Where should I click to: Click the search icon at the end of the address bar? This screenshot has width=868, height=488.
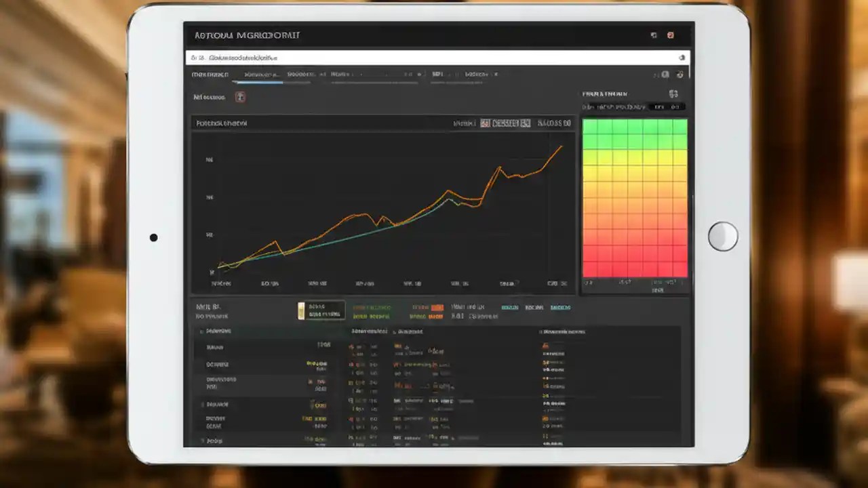coord(682,58)
